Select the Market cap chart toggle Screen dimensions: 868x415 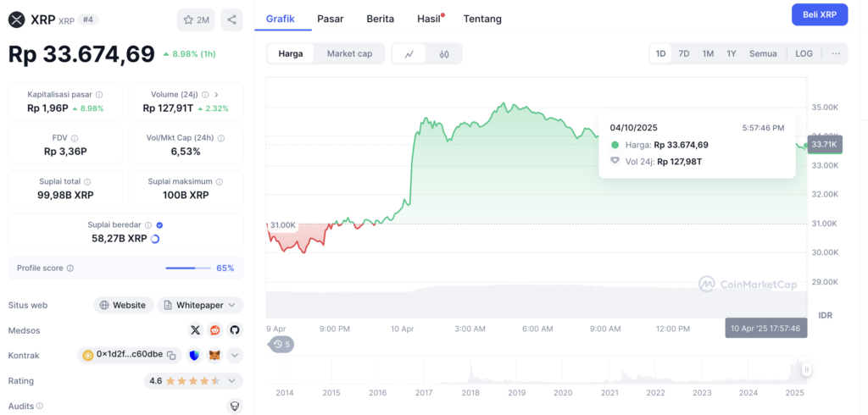(349, 53)
